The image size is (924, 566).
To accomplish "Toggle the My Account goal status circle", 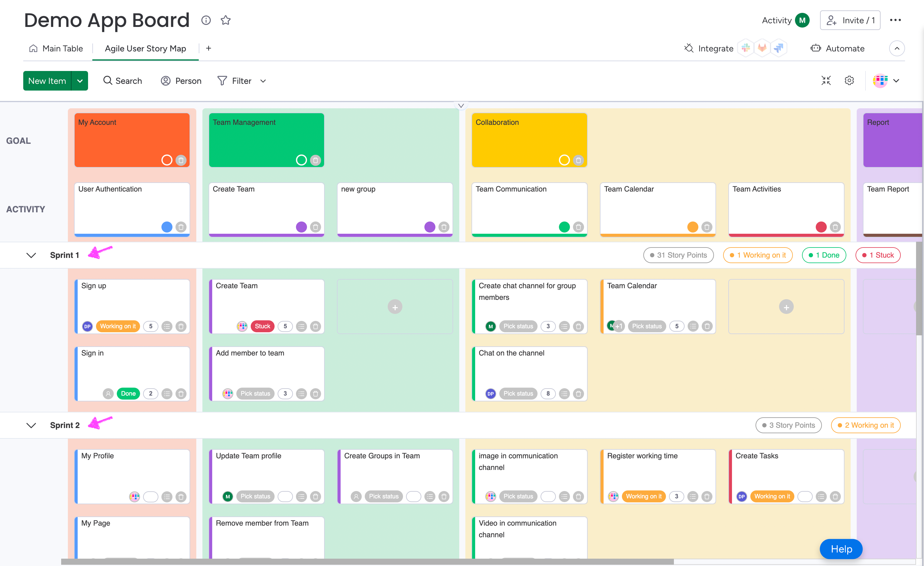I will (167, 160).
